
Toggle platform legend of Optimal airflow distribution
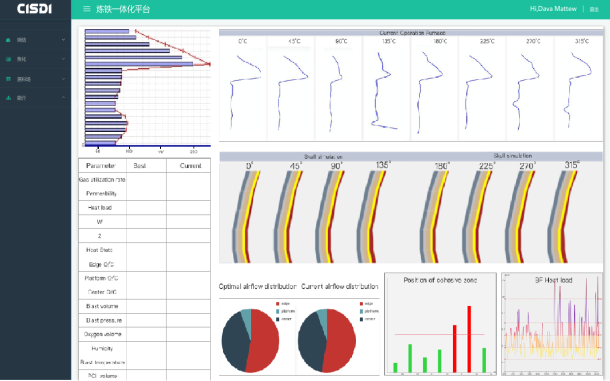285,311
